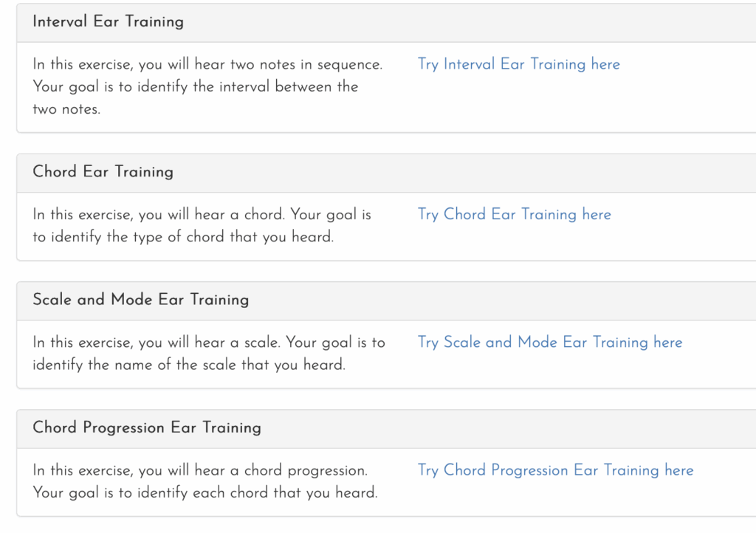Click the Interval Ear Training heading
756x533 pixels.
coord(108,21)
